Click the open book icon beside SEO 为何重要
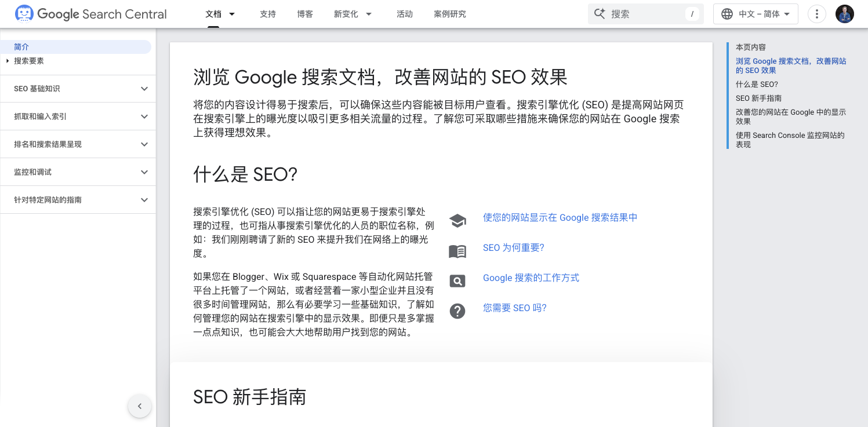 click(x=457, y=251)
